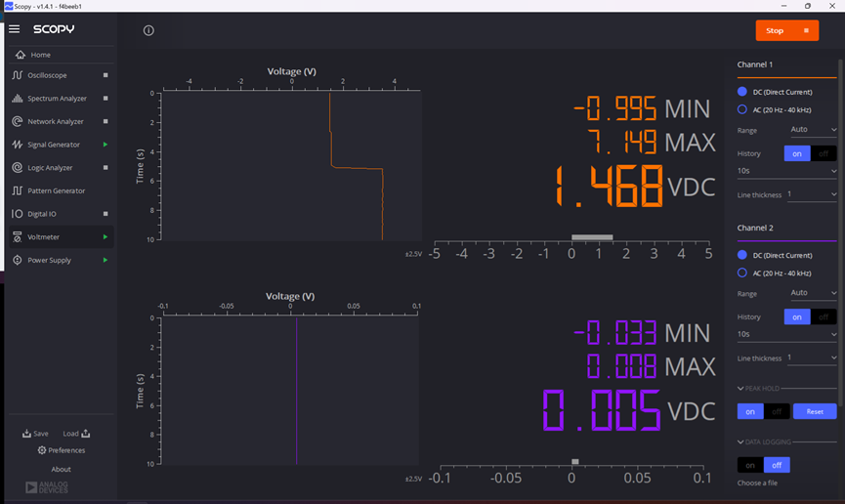This screenshot has width=845, height=504.
Task: Switch Peak Hold off
Action: tap(777, 411)
